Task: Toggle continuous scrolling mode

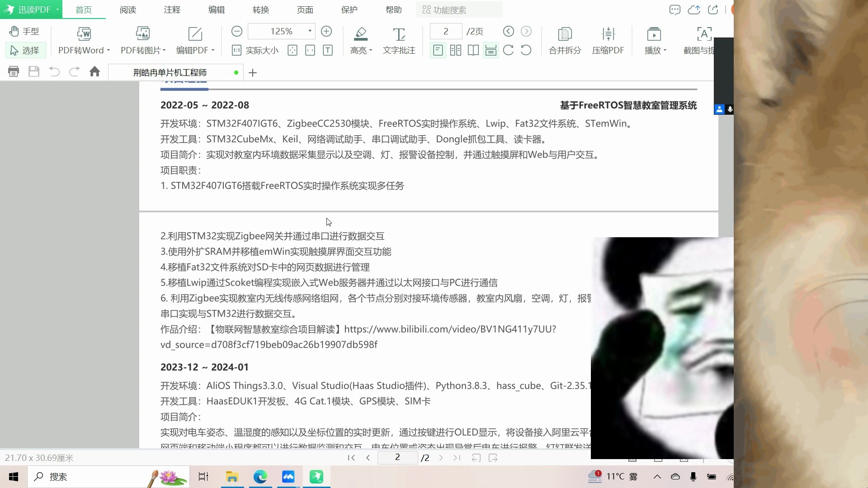Action: coord(491,50)
